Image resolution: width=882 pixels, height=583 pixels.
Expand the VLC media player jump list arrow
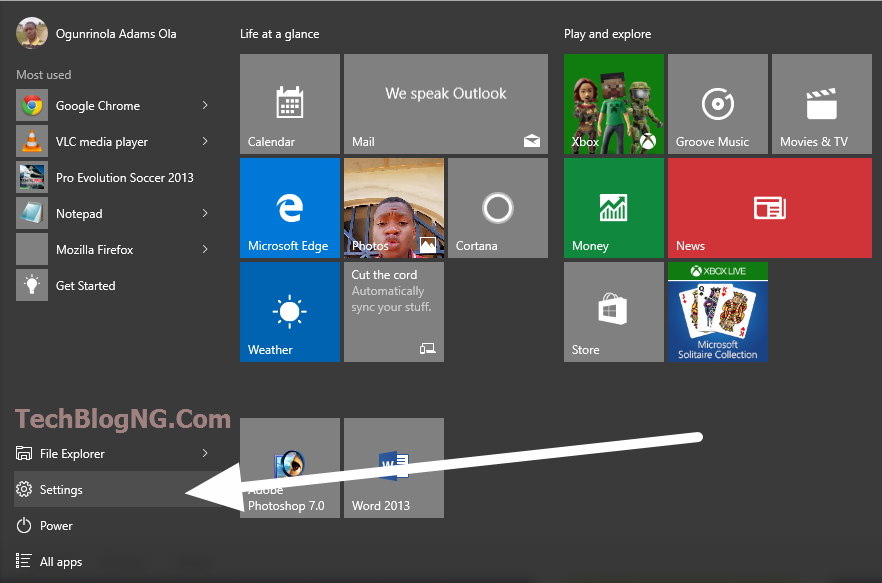(x=205, y=141)
